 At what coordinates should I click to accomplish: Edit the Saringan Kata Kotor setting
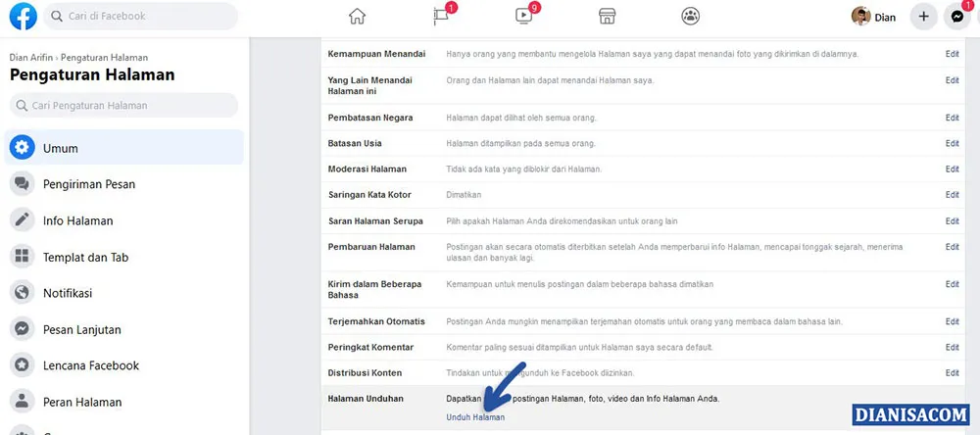click(x=952, y=195)
